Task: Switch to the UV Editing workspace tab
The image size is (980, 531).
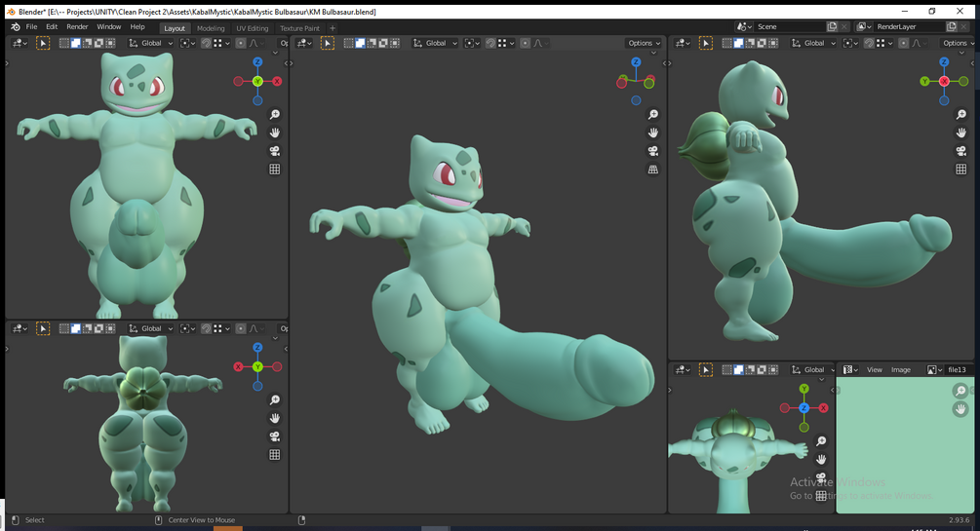Action: pos(252,28)
